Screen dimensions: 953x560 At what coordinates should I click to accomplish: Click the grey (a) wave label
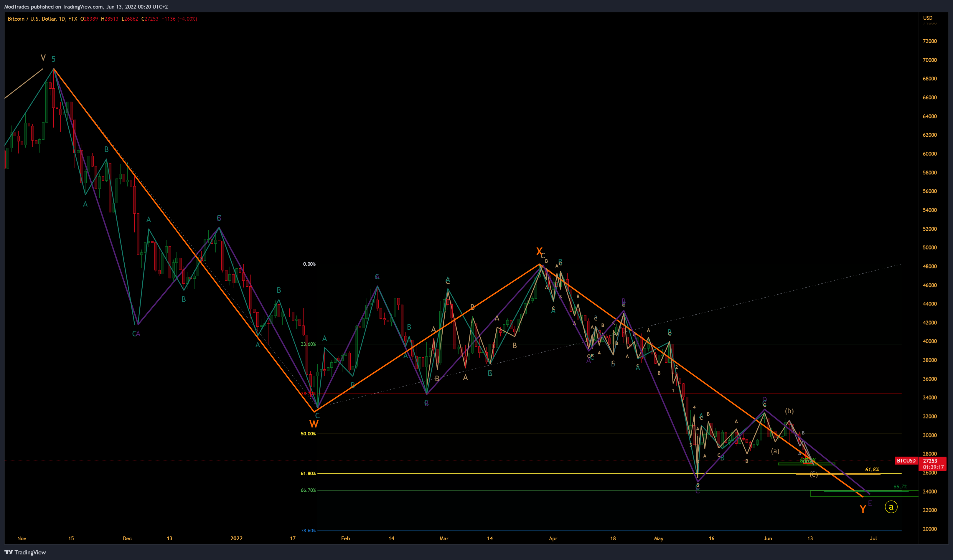(775, 451)
